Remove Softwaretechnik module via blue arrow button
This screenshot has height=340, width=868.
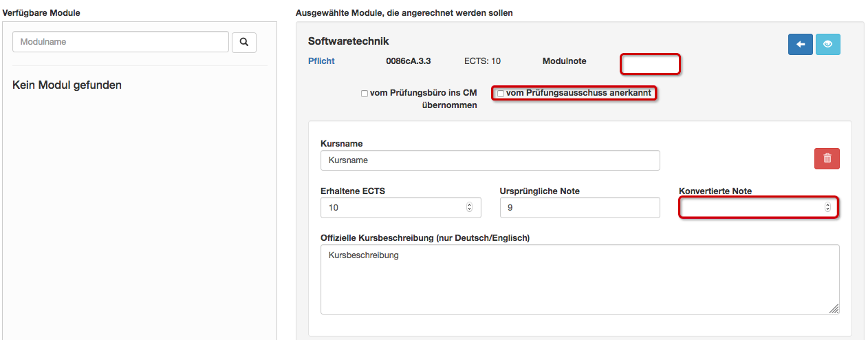801,44
